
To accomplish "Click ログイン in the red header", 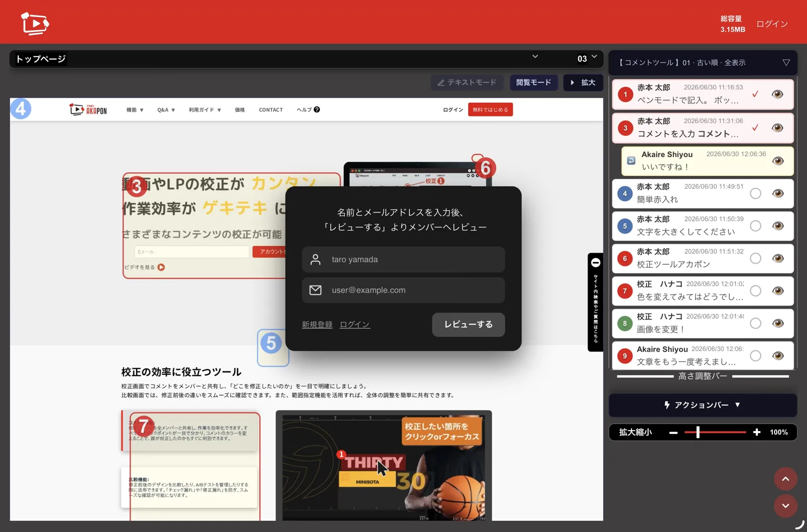I will pyautogui.click(x=772, y=24).
